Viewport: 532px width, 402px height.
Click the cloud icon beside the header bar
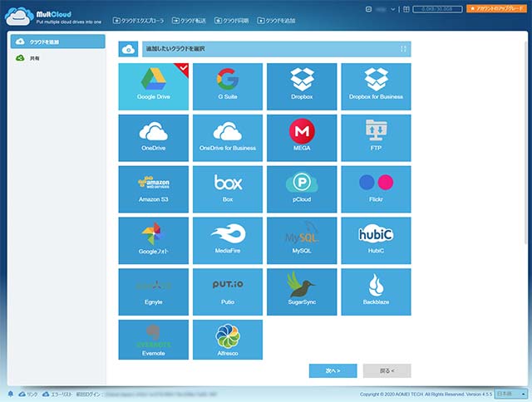click(x=128, y=49)
